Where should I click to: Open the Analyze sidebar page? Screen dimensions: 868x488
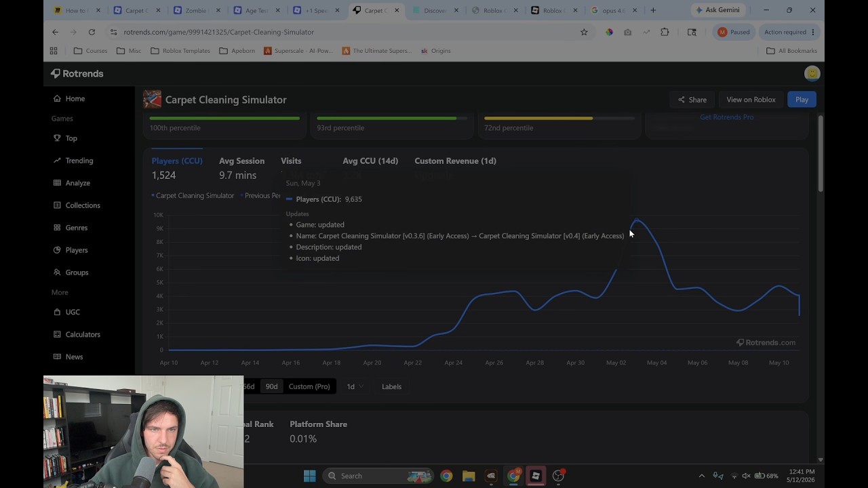pos(72,183)
